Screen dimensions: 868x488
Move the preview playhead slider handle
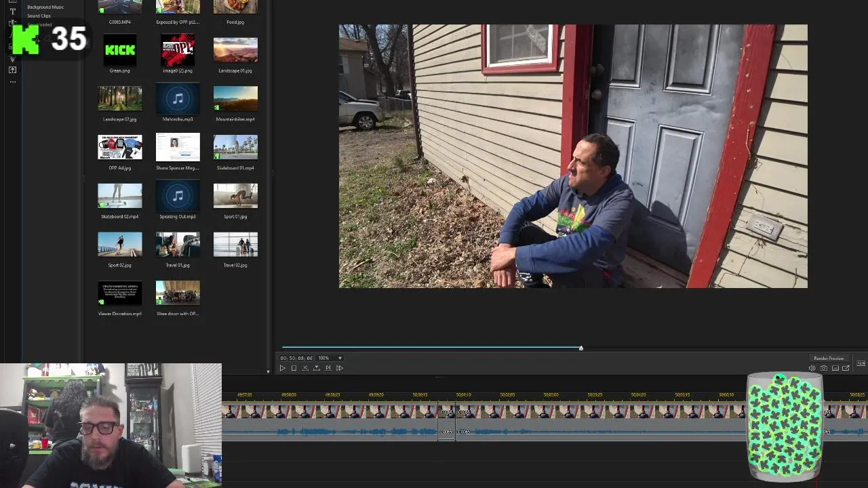click(580, 348)
